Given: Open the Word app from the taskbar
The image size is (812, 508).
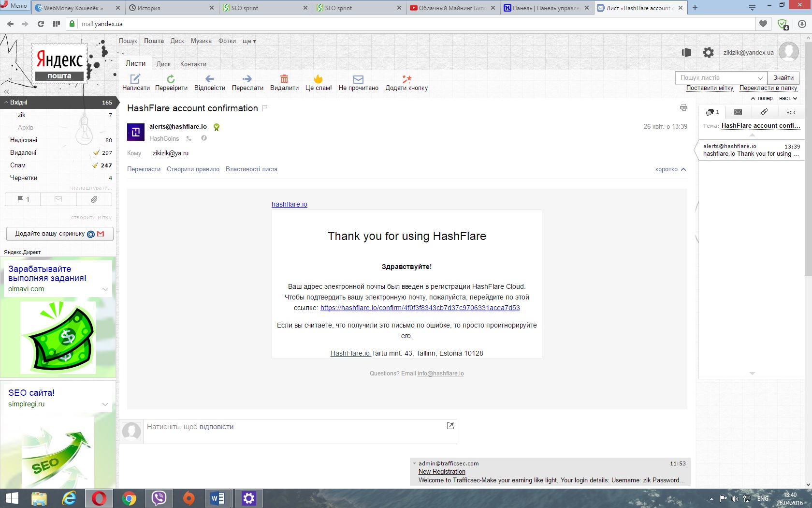Looking at the screenshot, I should (218, 498).
